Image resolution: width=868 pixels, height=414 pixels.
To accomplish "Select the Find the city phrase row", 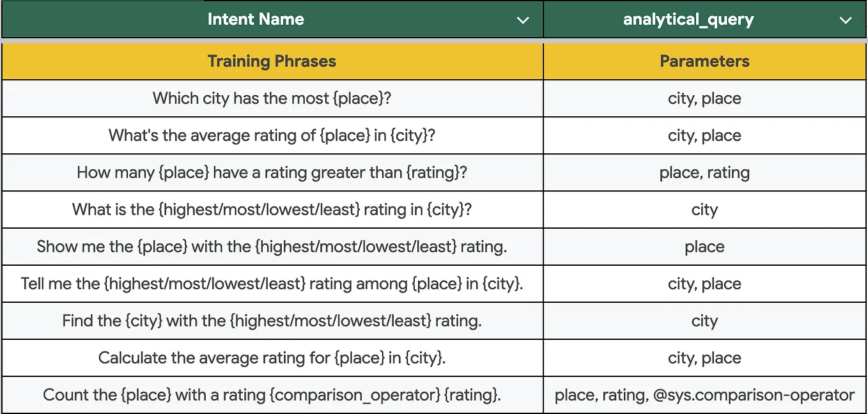I will tap(271, 321).
